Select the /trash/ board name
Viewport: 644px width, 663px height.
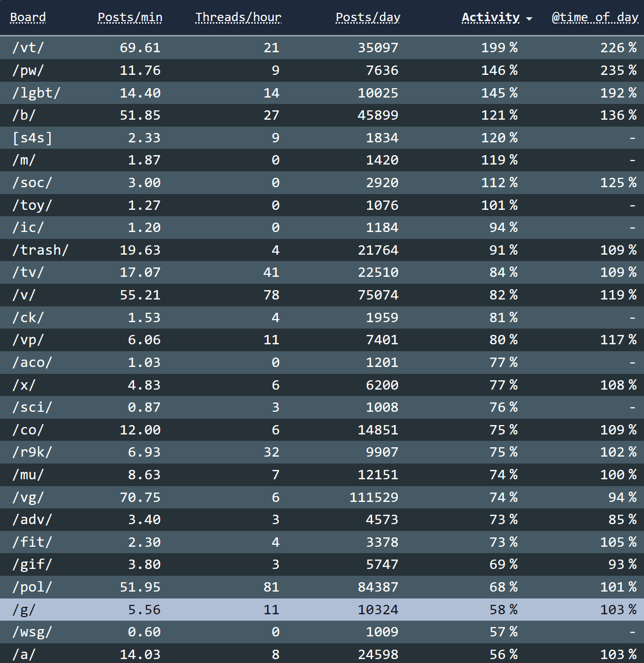click(x=40, y=250)
